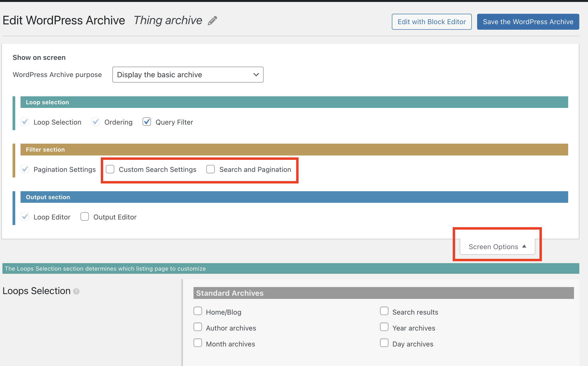Click the Loops Selection description banner
Screen dimensions: 588x366
pos(291,269)
